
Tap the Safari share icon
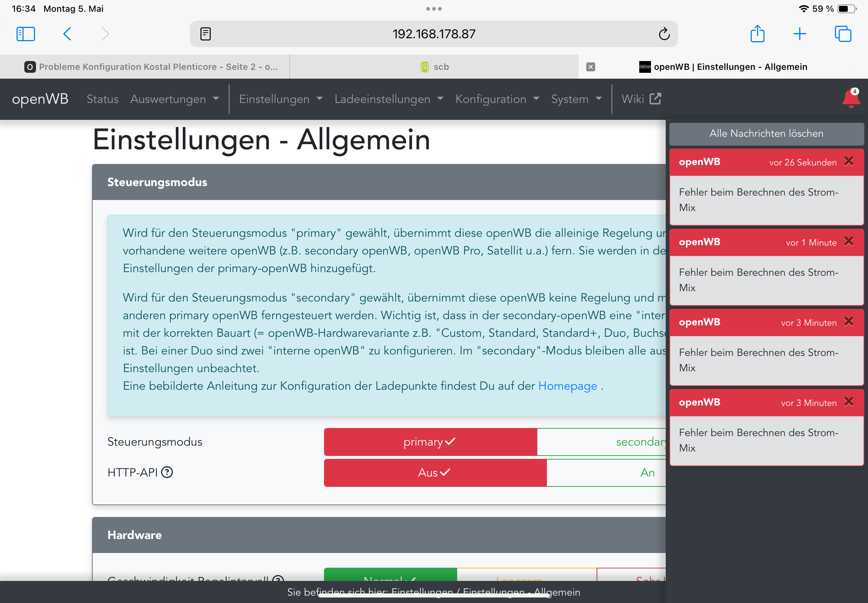click(757, 34)
